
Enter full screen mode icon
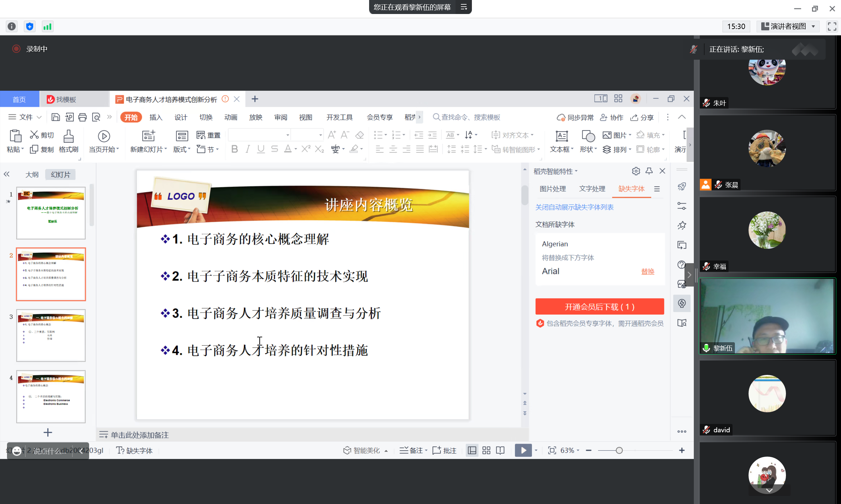(x=832, y=26)
